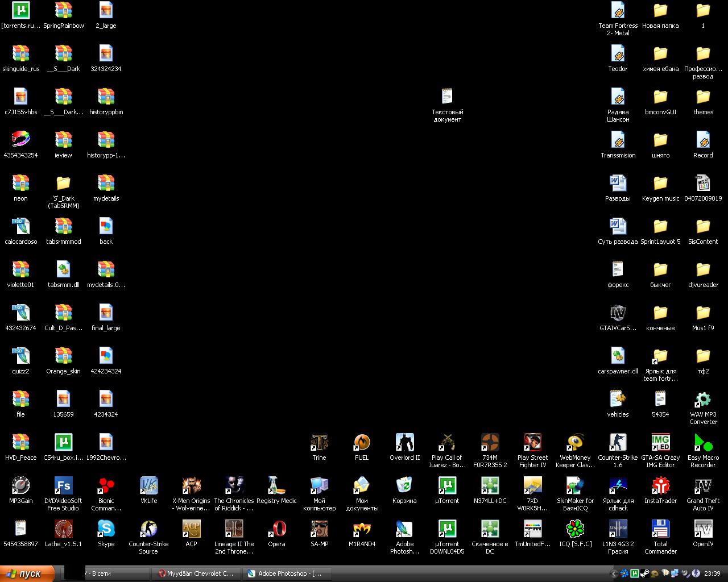Select the Мои документы folder icon
The image size is (728, 582).
362,485
